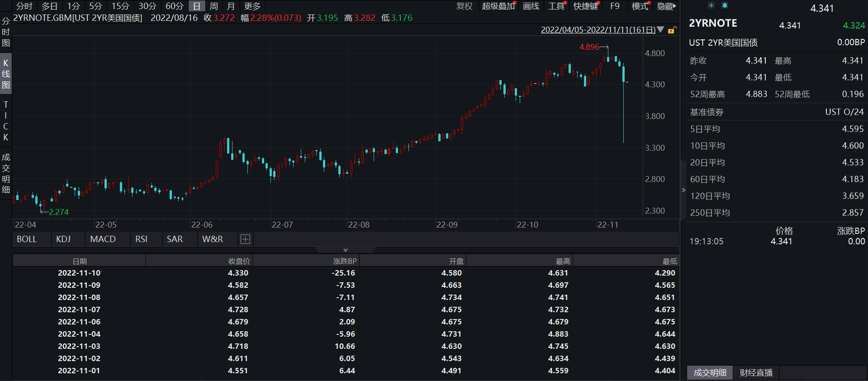Collapse the right quote panel using side arrow
This screenshot has height=381, width=868.
click(x=683, y=190)
